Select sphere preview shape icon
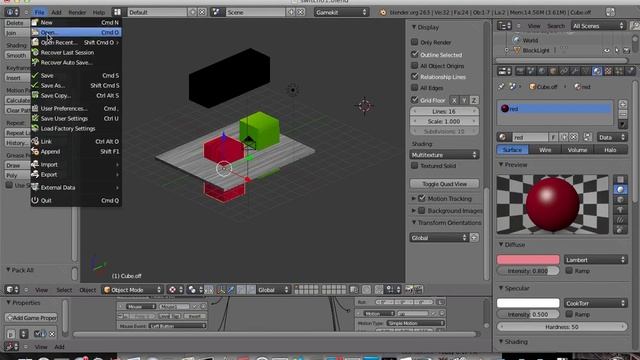The height and width of the screenshot is (360, 640). click(x=620, y=189)
